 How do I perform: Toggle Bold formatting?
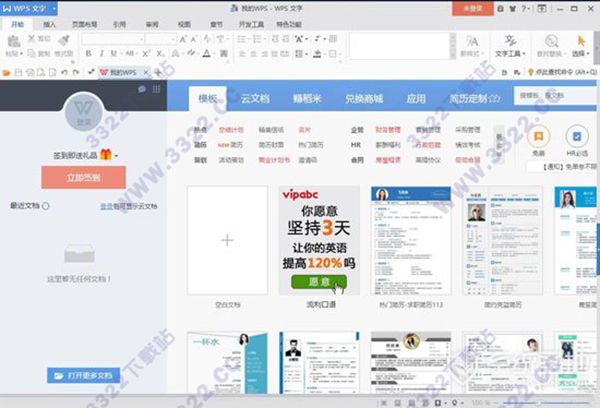88,53
